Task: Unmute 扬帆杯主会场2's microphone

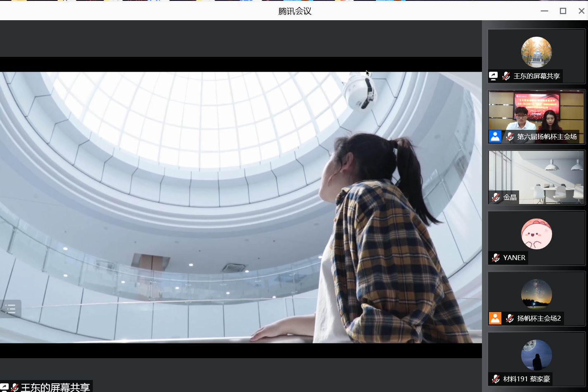Action: (x=509, y=318)
